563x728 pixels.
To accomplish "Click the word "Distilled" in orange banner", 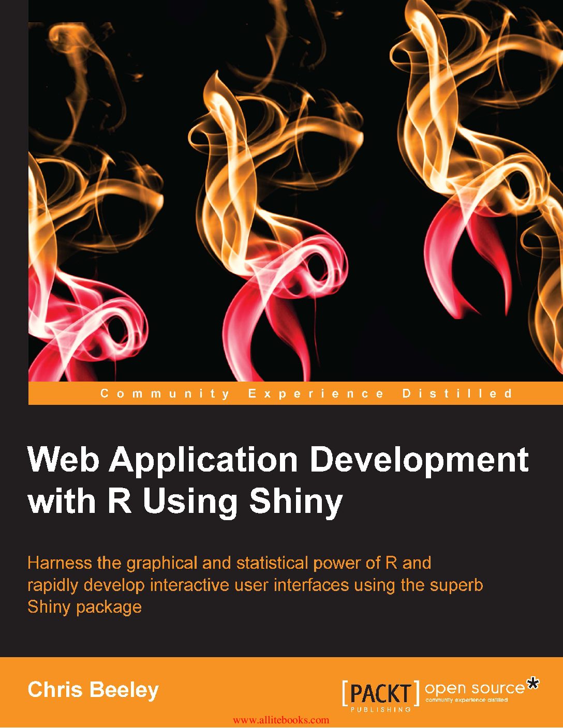I will 457,393.
